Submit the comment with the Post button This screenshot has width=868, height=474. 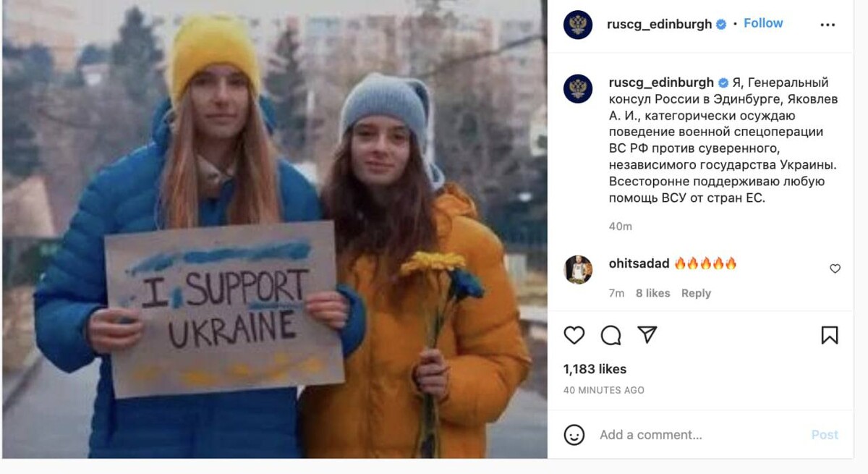[825, 435]
